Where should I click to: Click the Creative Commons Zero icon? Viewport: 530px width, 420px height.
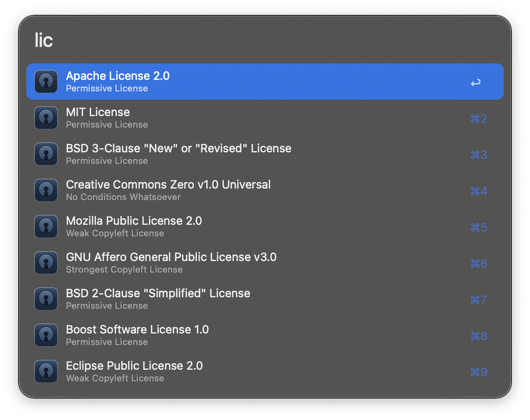point(46,190)
